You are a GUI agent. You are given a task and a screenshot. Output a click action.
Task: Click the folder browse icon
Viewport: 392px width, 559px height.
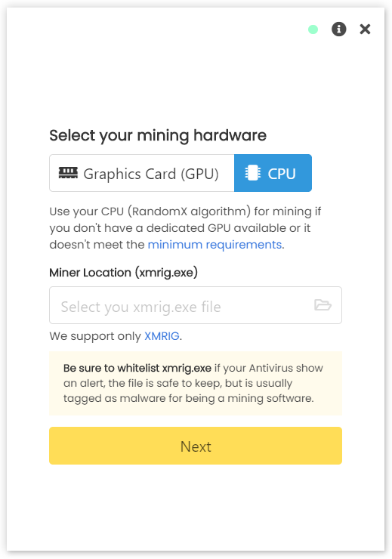pyautogui.click(x=323, y=305)
